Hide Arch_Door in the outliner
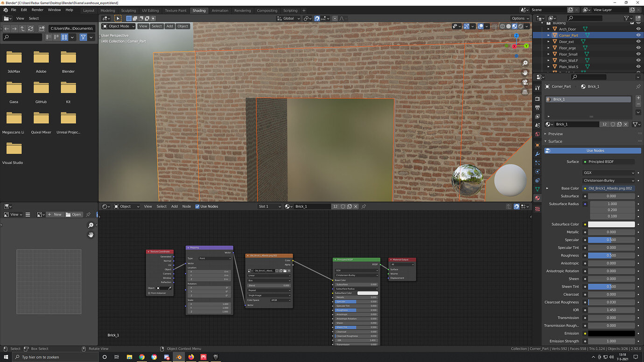Viewport: 644px width, 362px height. (x=638, y=29)
